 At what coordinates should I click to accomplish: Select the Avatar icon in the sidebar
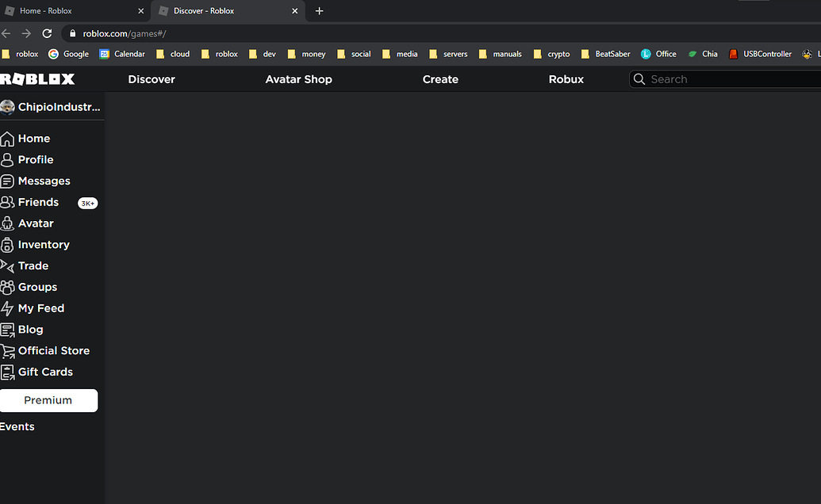pos(8,223)
